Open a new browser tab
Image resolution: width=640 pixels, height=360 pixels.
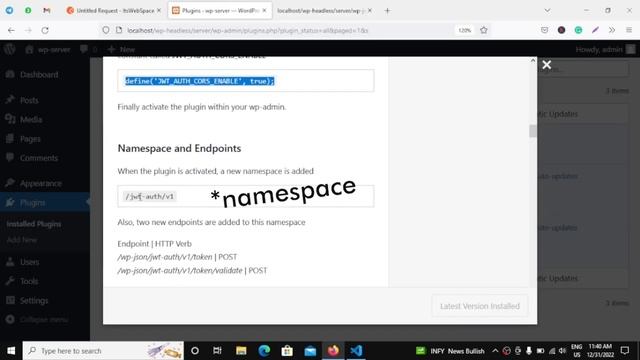click(x=387, y=11)
